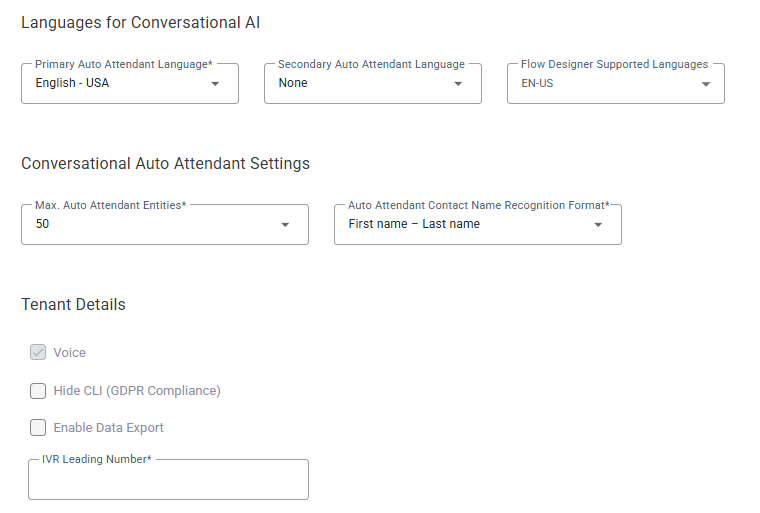The image size is (760, 513).
Task: Click the Max. Auto Attendant Entities arrow
Action: click(285, 225)
